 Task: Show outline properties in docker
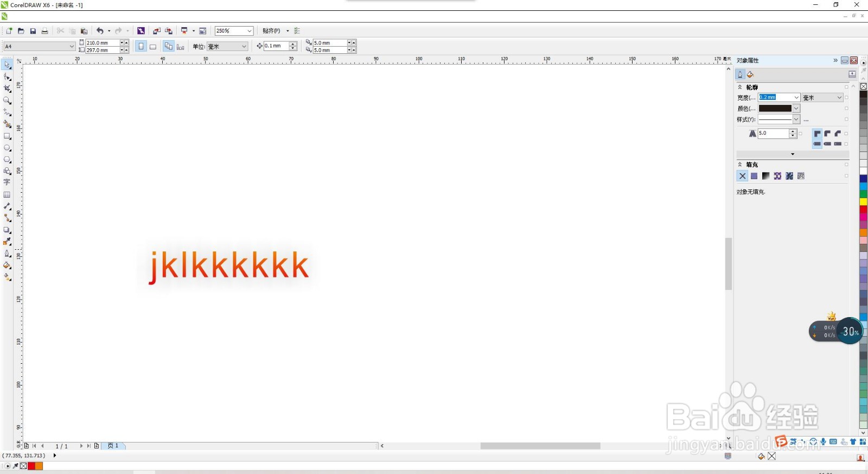(740, 74)
